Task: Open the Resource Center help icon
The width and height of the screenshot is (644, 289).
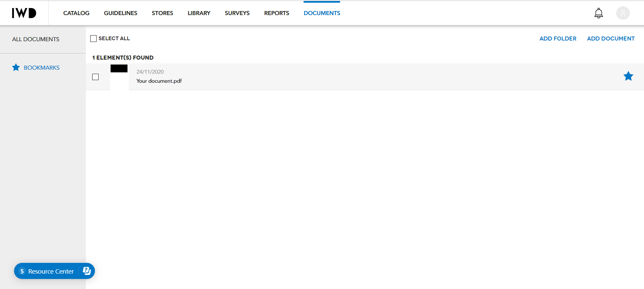Action: click(87, 271)
